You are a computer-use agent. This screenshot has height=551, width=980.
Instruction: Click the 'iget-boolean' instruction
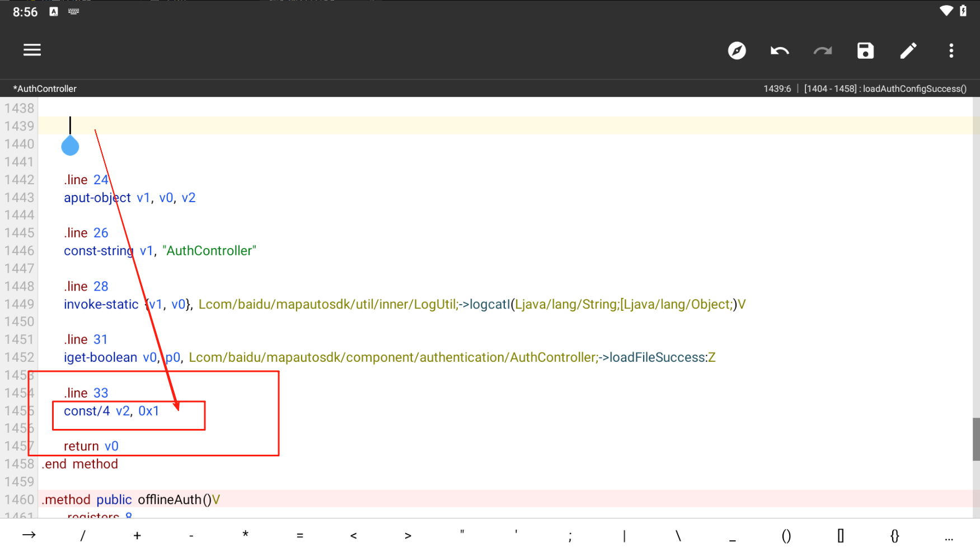click(x=100, y=357)
